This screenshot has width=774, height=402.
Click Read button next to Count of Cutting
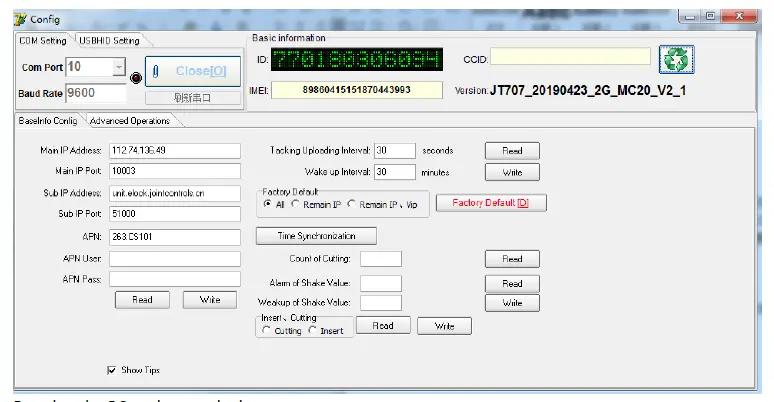tap(512, 259)
